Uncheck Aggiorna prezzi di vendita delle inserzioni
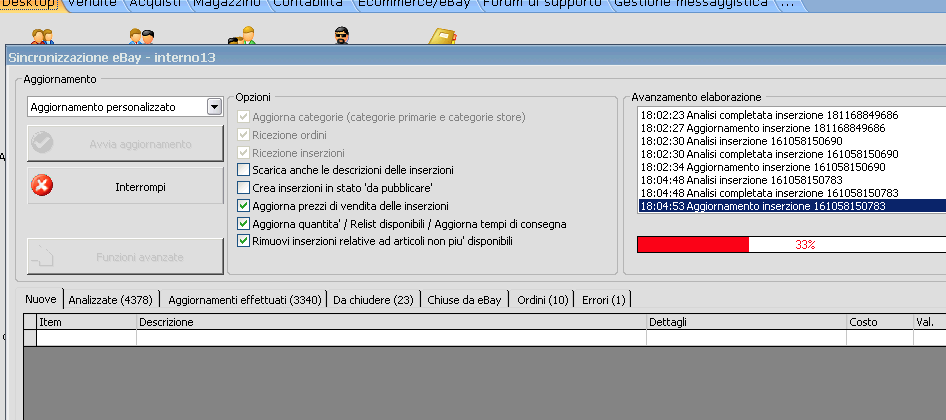Viewport: 946px width, 420px height. click(243, 206)
